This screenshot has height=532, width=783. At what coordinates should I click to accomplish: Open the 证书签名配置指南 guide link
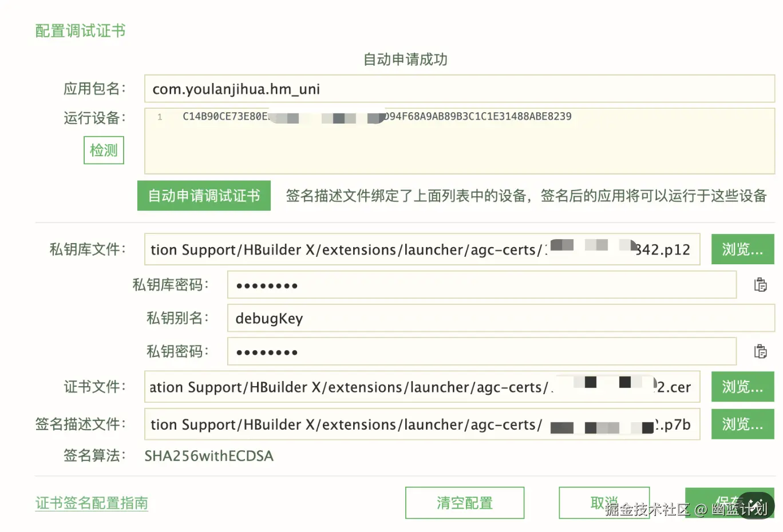(x=91, y=503)
